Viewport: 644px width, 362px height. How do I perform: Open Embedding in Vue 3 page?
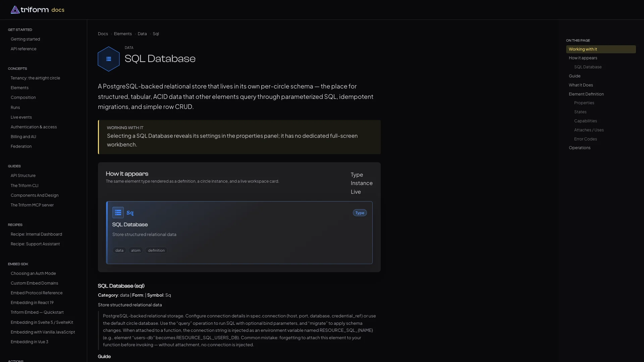coord(30,342)
